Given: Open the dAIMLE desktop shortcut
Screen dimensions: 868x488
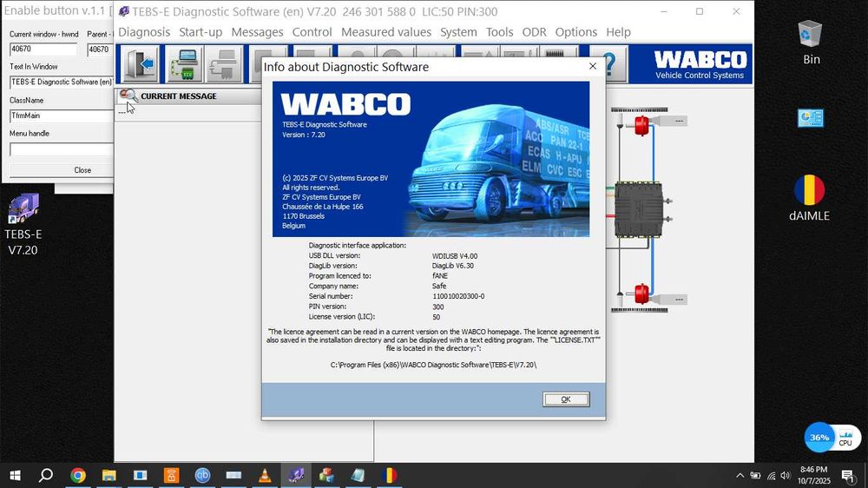Looking at the screenshot, I should 809,198.
